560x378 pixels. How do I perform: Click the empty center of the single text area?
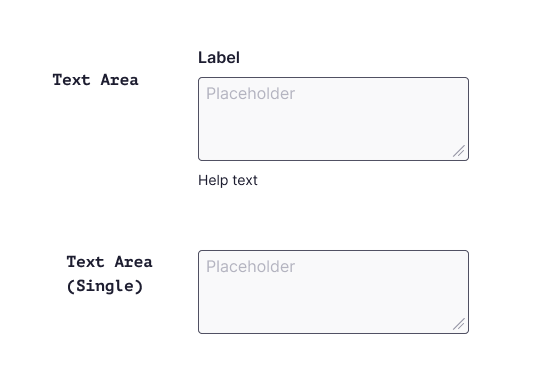pos(333,297)
